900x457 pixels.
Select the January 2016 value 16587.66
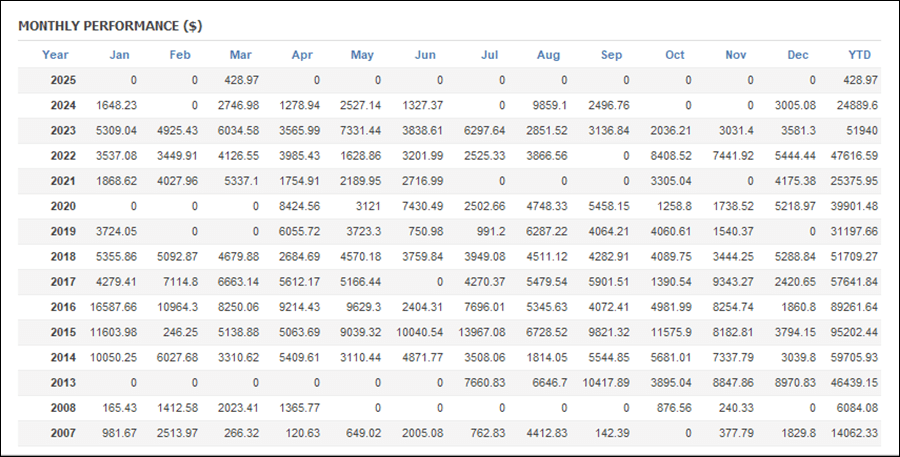[x=113, y=307]
